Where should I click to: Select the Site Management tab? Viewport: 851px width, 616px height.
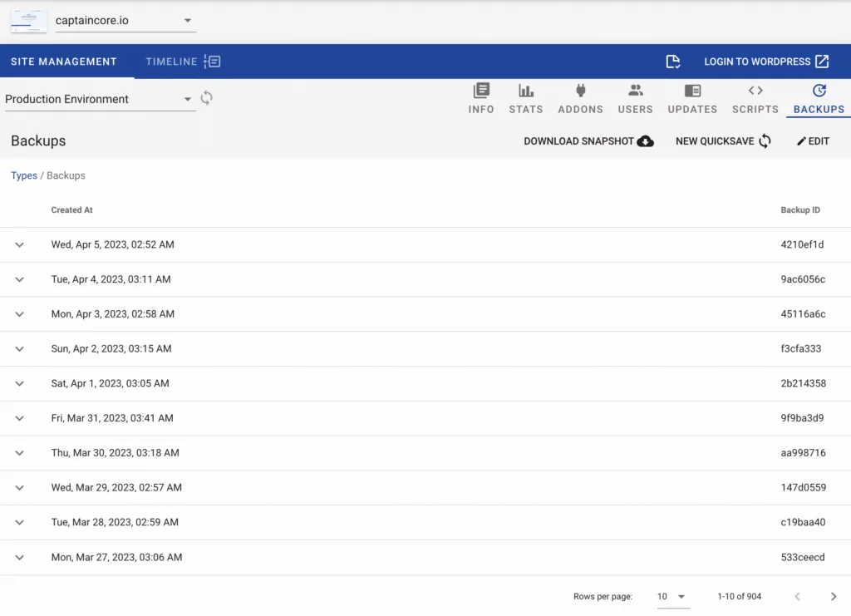point(64,61)
